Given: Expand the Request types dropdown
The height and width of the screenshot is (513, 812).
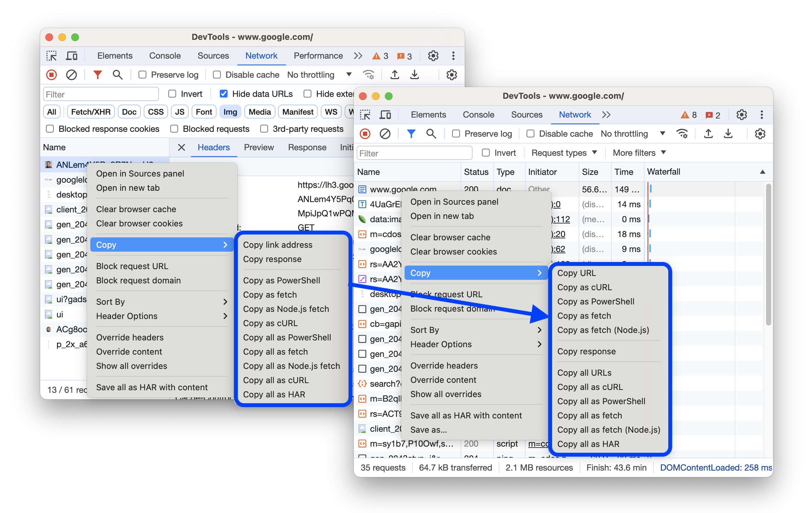Looking at the screenshot, I should click(x=563, y=153).
